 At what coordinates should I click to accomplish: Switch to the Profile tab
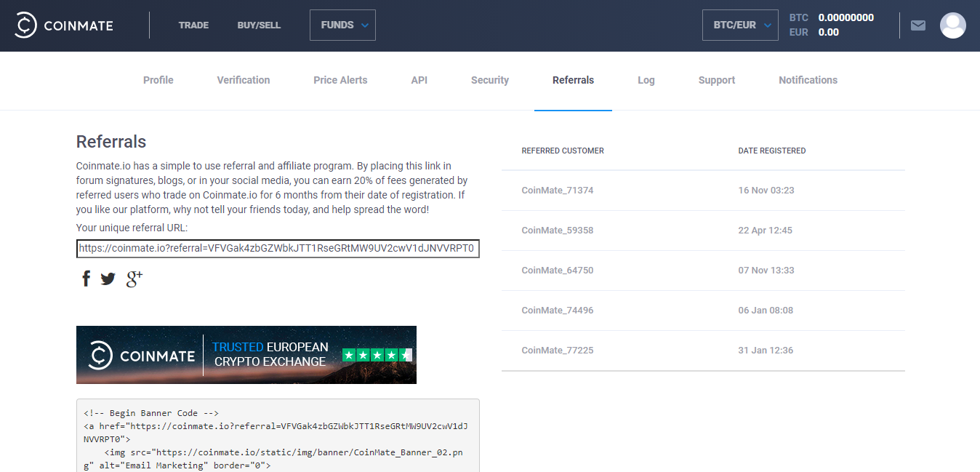coord(158,81)
